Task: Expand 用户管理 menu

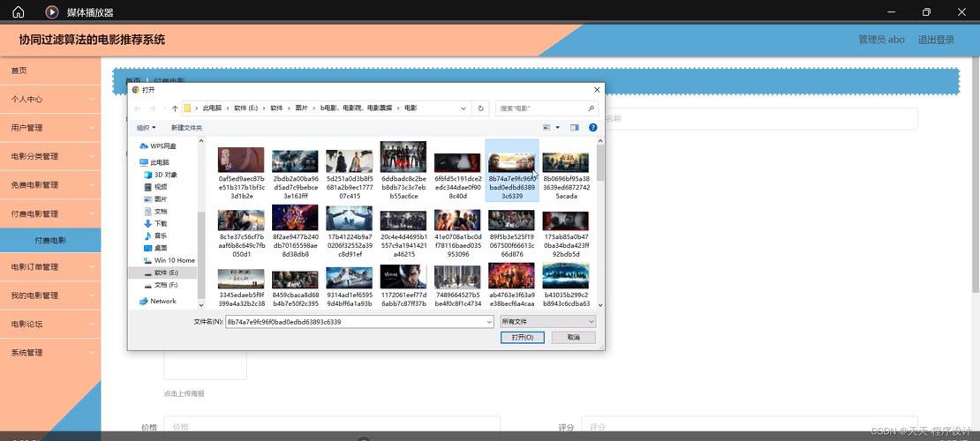Action: pyautogui.click(x=50, y=128)
